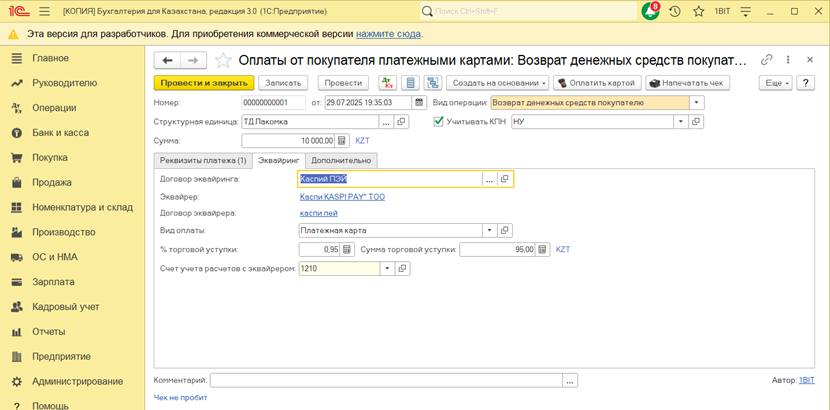Click the favorites star in title bar
This screenshot has width=830, height=410.
(x=699, y=11)
